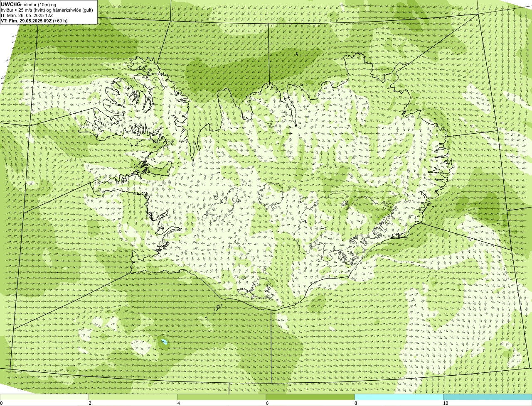Screen dimensions: 532x406
Task: Click the '6' label on the color scale
Action: 267,403
